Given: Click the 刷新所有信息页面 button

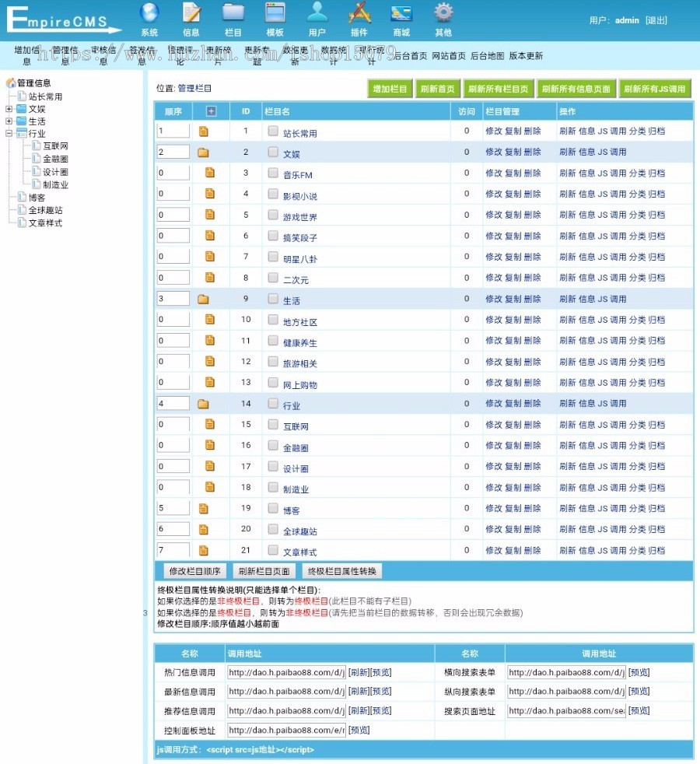Looking at the screenshot, I should [576, 89].
